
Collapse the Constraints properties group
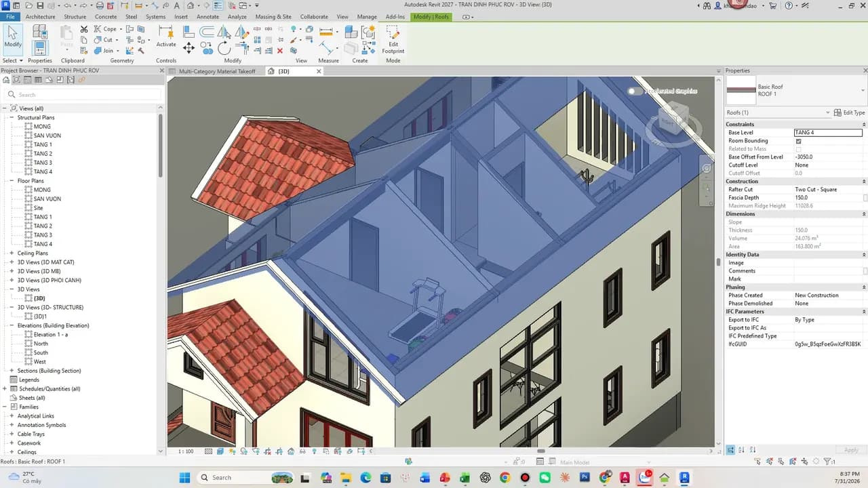tap(863, 125)
